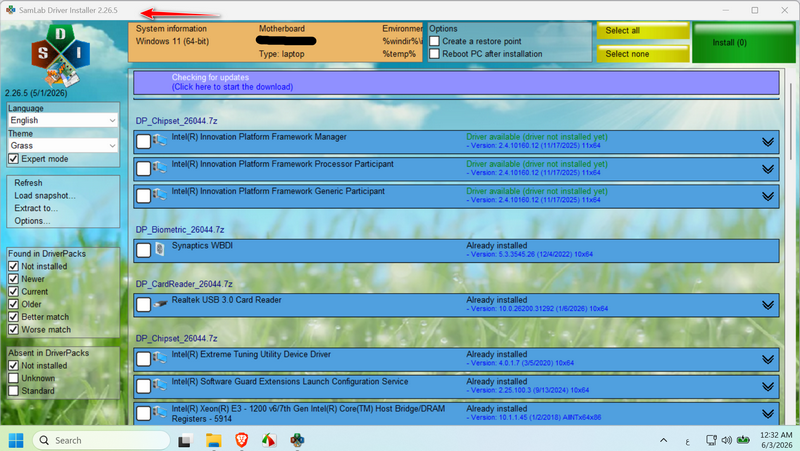Screen dimensions: 800x451
Task: Click the DP_CardReader_26044.7z pack label
Action: click(184, 284)
